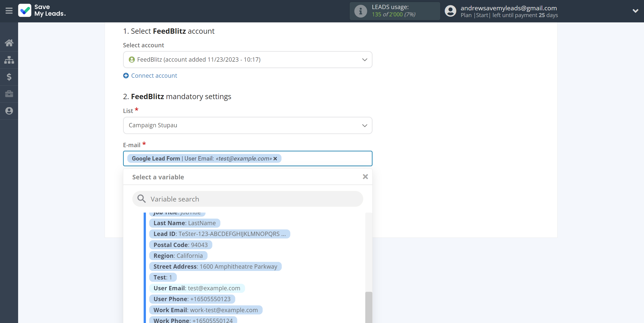The width and height of the screenshot is (644, 323).
Task: Open the briefcase services icon
Action: click(x=9, y=94)
